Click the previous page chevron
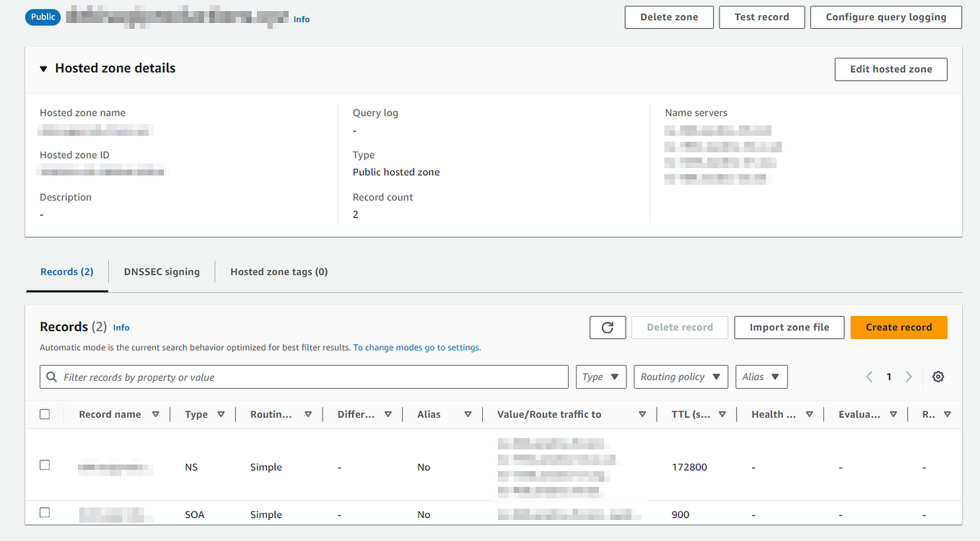 tap(869, 376)
